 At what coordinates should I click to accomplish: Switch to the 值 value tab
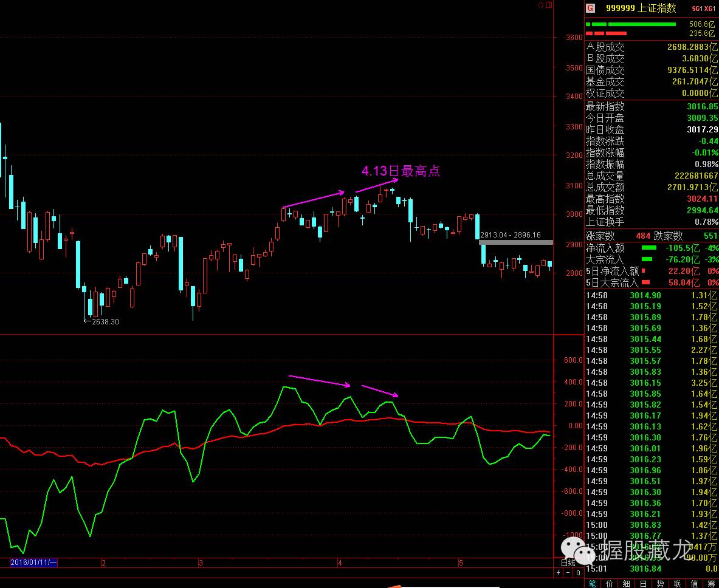(x=694, y=583)
